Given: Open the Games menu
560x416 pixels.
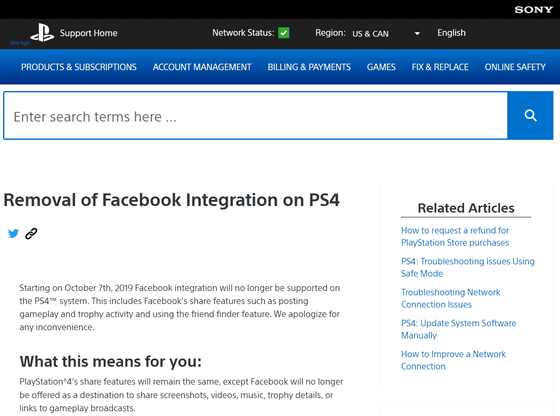Looking at the screenshot, I should tap(381, 67).
